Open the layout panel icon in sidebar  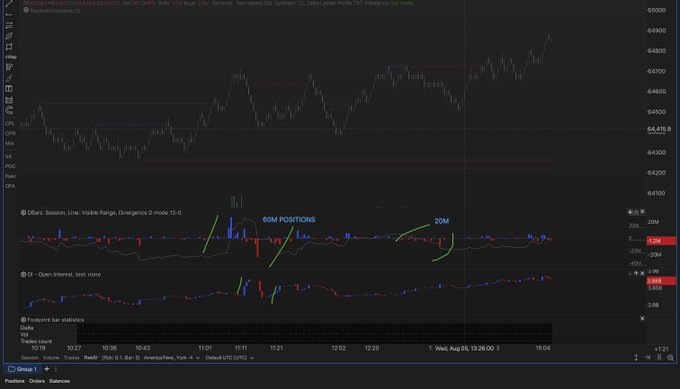click(9, 89)
